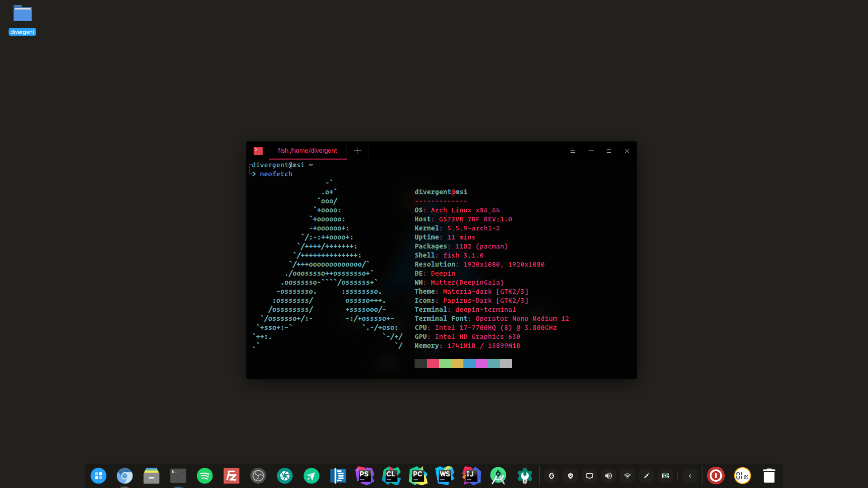Screen dimensions: 868x488
Task: Click the display/screen tray icon
Action: tap(590, 476)
